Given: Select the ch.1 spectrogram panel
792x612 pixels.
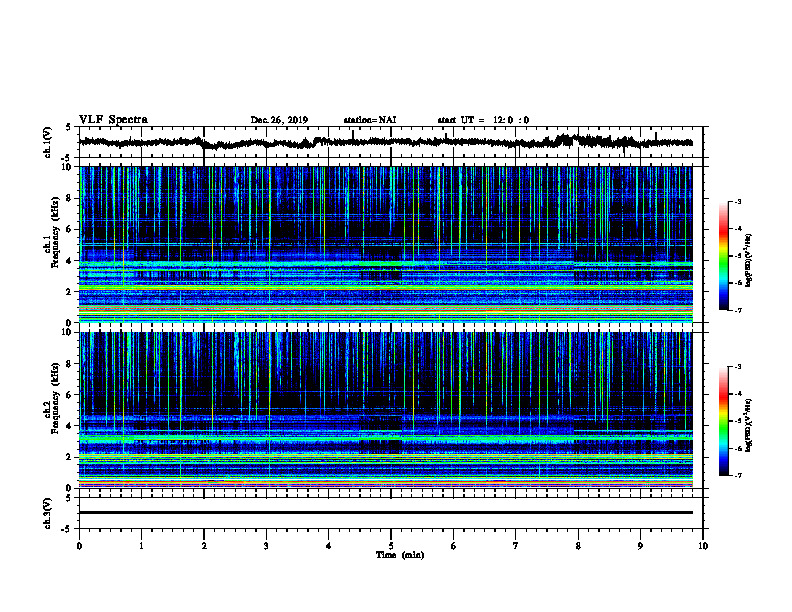Looking at the screenshot, I should click(386, 244).
